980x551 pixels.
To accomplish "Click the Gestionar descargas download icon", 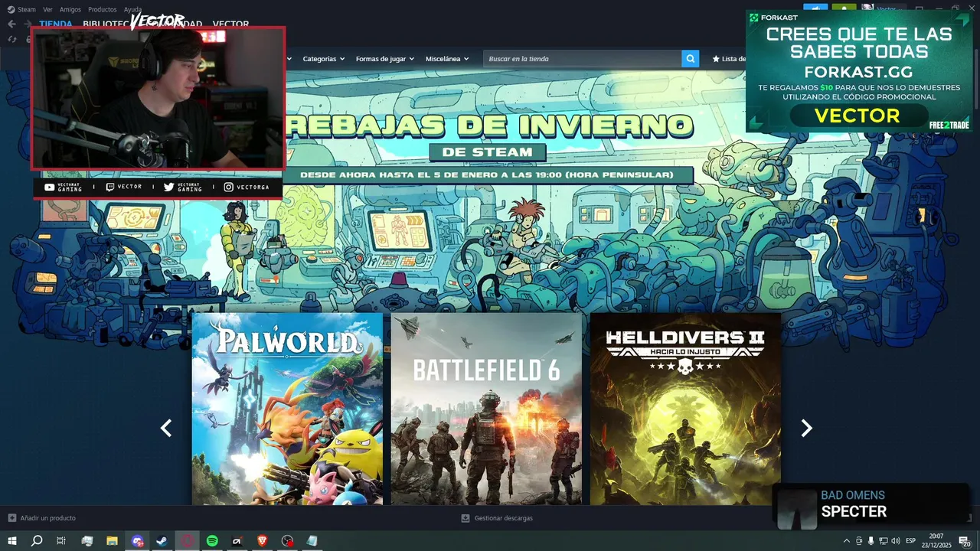I will click(465, 518).
